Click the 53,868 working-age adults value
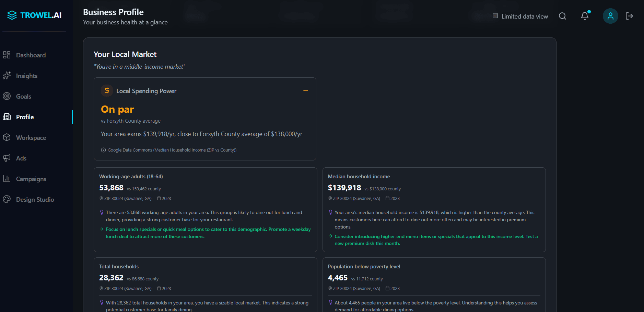Viewport: 644px width, 312px height. tap(111, 188)
